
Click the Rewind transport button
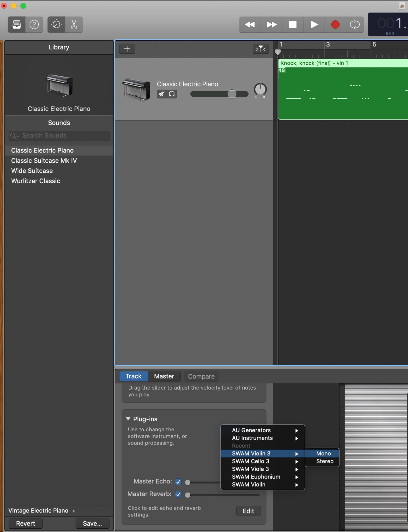click(x=250, y=25)
